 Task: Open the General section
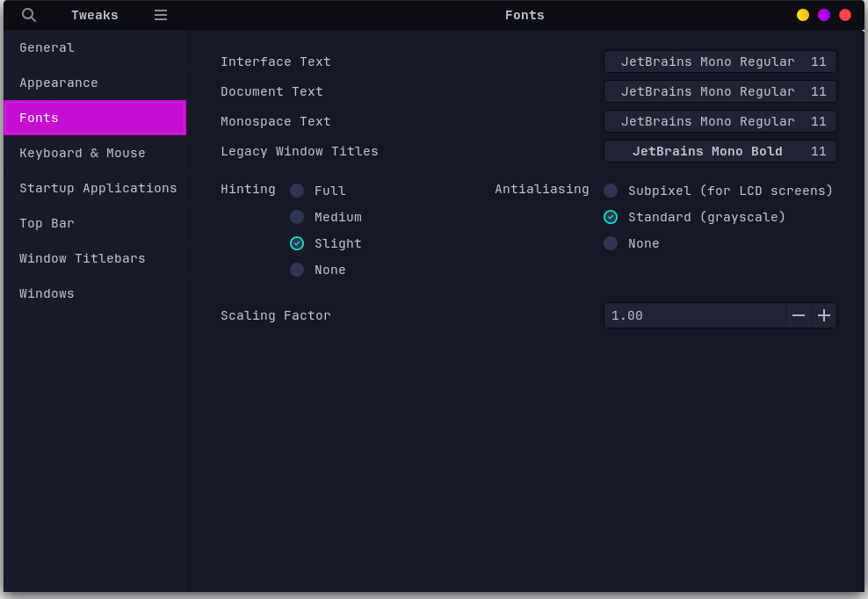point(47,47)
